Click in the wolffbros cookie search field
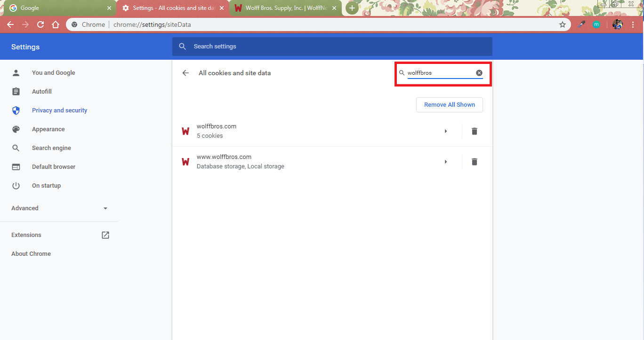 point(441,73)
